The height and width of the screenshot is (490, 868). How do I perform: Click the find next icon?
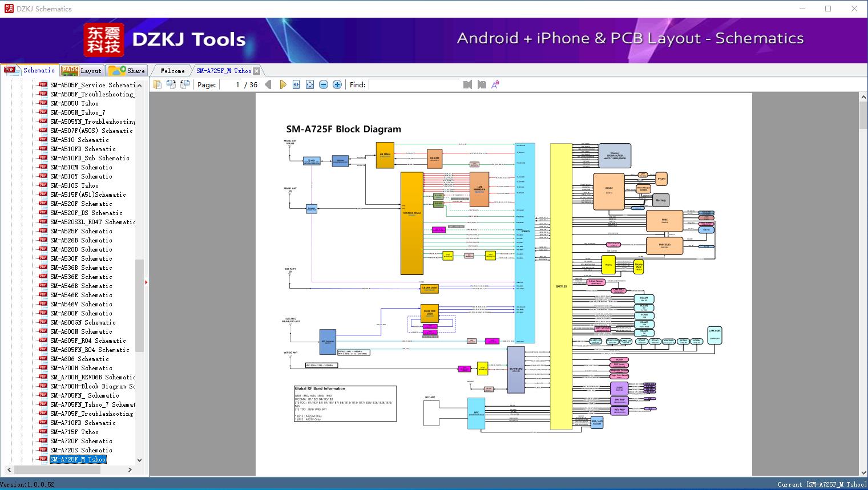click(x=482, y=84)
